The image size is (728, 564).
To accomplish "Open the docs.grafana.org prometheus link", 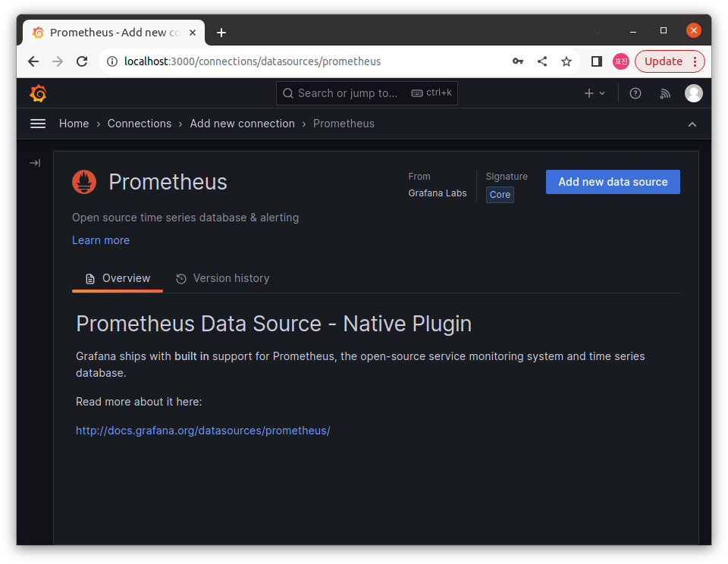I will (x=203, y=431).
